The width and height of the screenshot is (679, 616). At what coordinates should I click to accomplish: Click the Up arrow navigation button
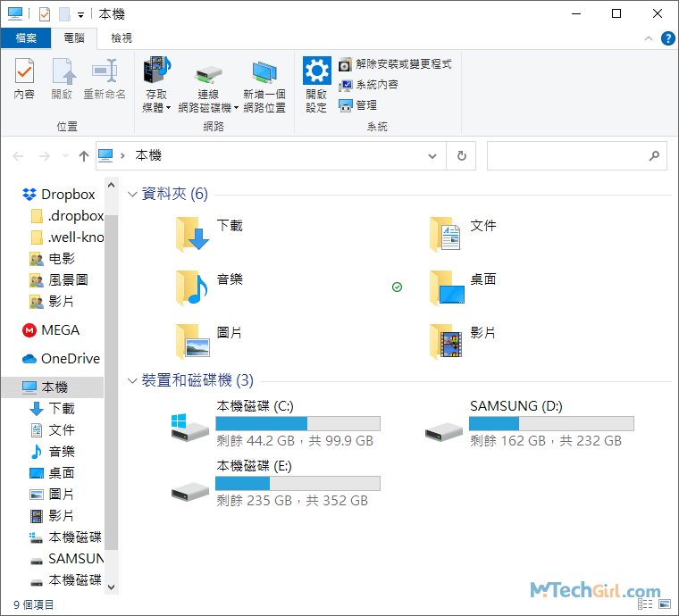point(84,155)
